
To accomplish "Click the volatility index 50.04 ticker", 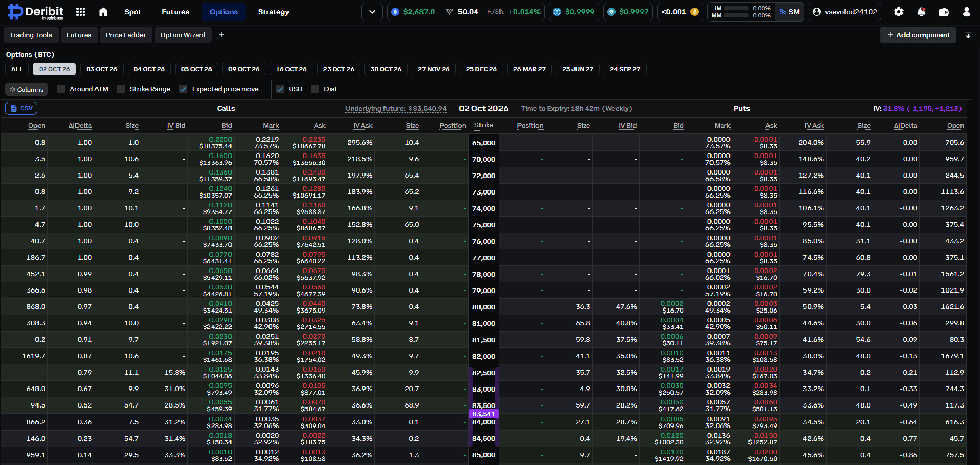I will click(463, 12).
